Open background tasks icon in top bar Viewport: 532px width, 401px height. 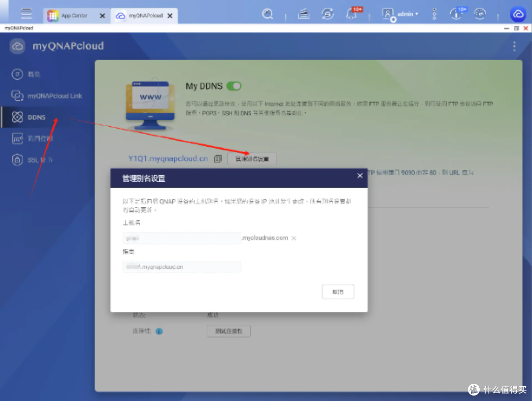pos(303,14)
